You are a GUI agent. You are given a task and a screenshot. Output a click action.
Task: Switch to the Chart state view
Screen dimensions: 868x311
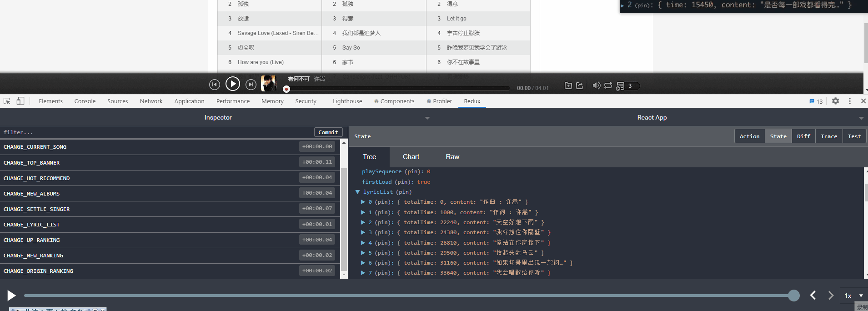click(x=411, y=157)
